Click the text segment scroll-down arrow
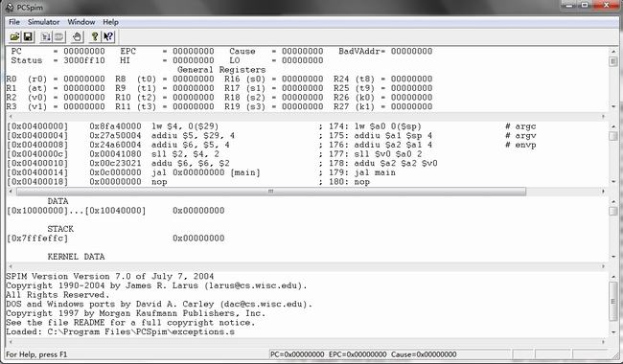Screen dimensions: 623x364 pos(613,182)
